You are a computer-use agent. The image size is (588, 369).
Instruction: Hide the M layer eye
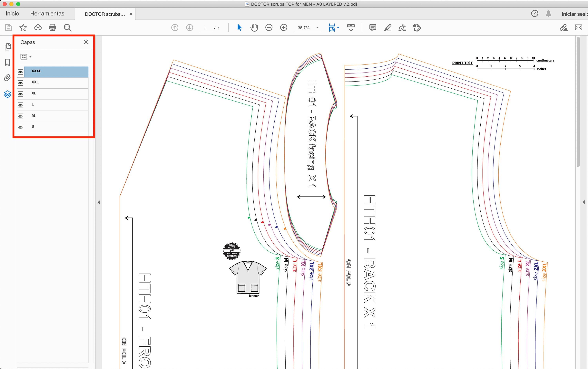pyautogui.click(x=21, y=116)
